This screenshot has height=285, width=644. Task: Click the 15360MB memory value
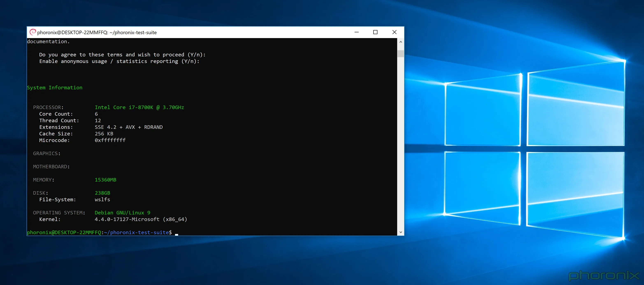105,180
